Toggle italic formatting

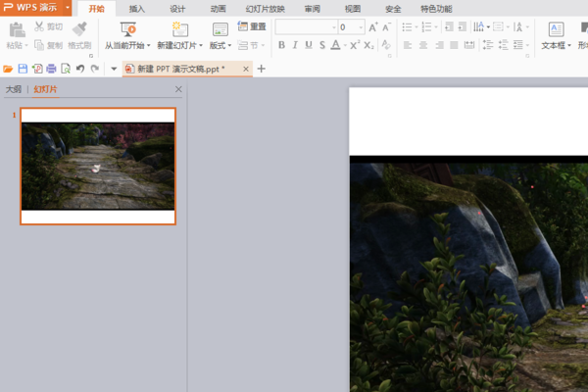(x=295, y=45)
